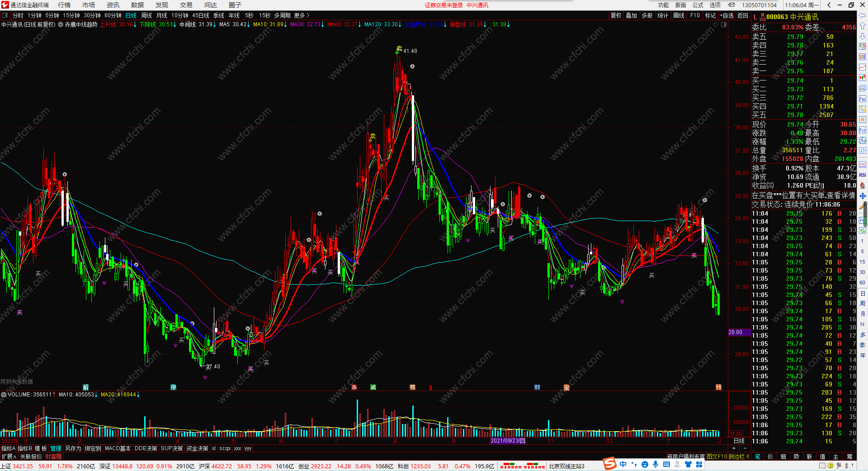Click the 榜 marker icon below the chart
Image resolution: width=868 pixels, height=471 pixels.
pos(412,387)
